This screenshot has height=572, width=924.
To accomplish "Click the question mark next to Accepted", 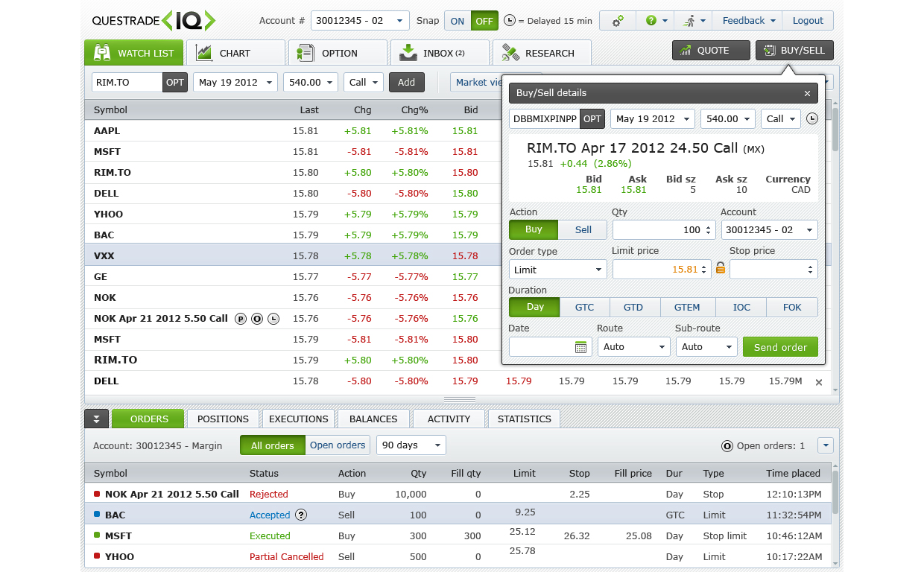I will coord(301,515).
